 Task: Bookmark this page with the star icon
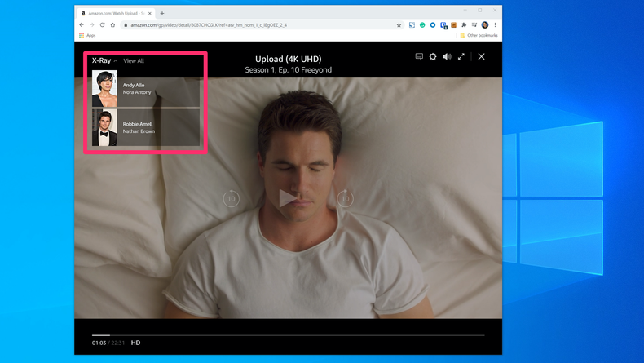pyautogui.click(x=399, y=25)
